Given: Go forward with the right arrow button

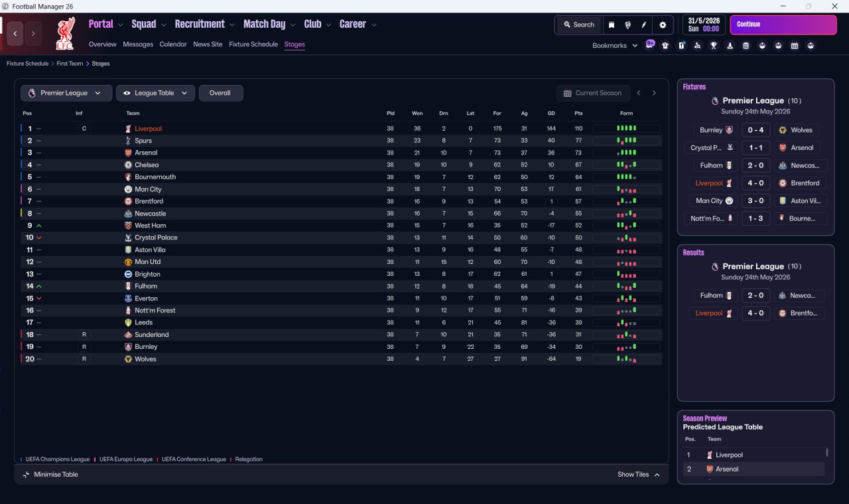Looking at the screenshot, I should pos(33,33).
